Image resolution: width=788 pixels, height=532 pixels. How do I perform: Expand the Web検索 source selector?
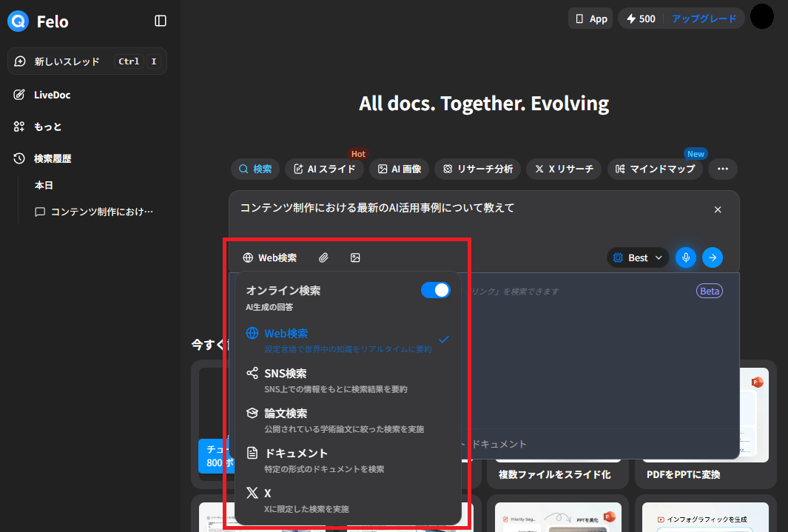tap(270, 257)
